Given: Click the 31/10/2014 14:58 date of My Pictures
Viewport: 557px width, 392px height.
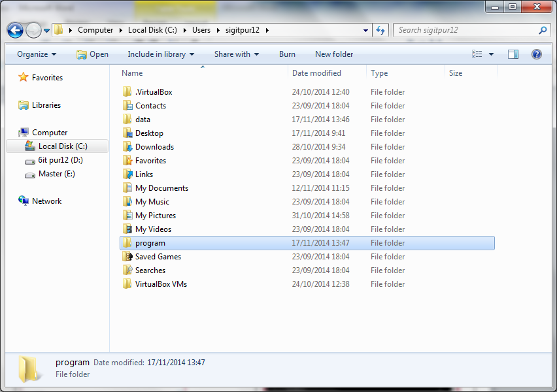Looking at the screenshot, I should coord(321,216).
